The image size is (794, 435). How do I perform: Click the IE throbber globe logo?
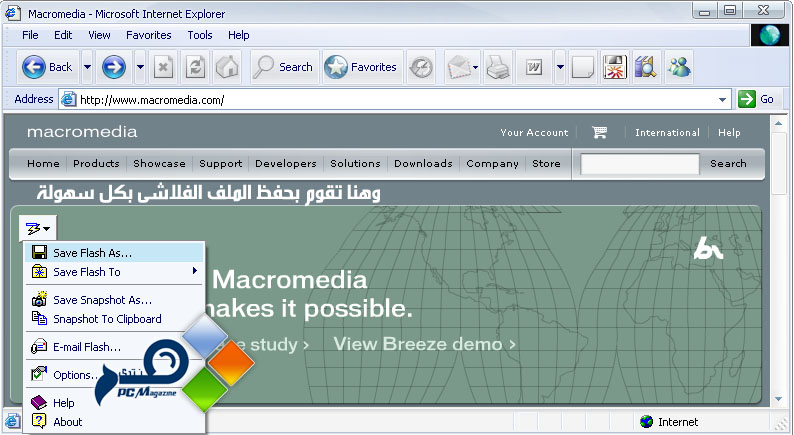tap(769, 35)
